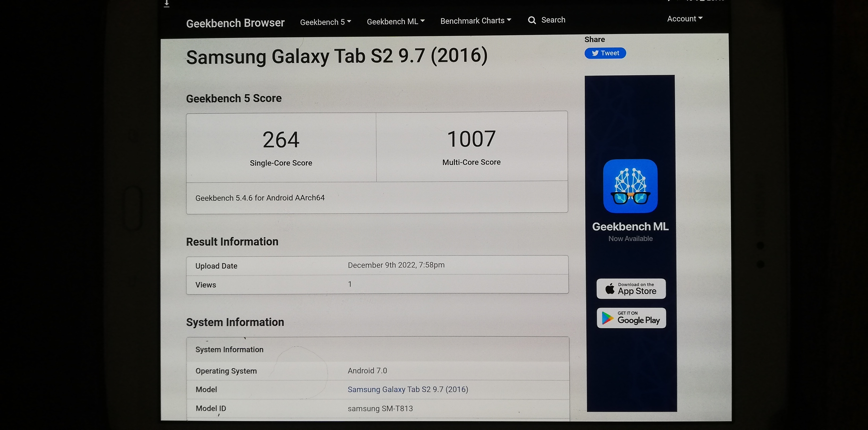Expand the Geekbench 5 dropdown menu
Screen dimensions: 868x430
click(x=325, y=22)
